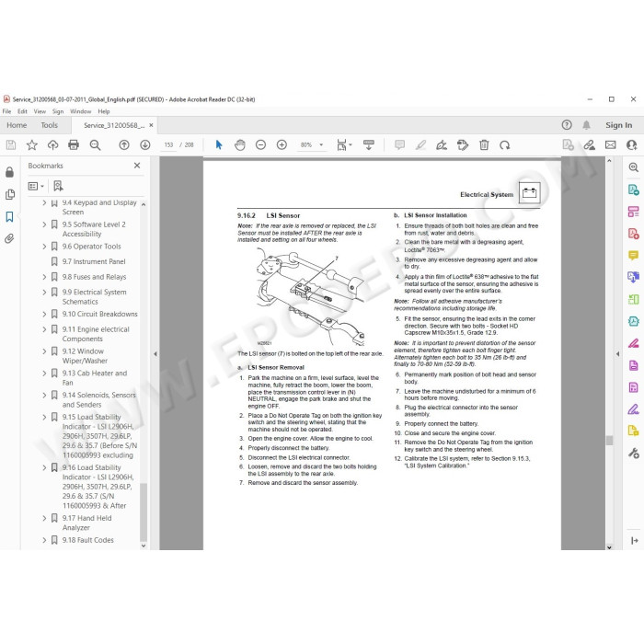Collapse left navigation pane arrow
This screenshot has height=644, width=644.
(155, 353)
